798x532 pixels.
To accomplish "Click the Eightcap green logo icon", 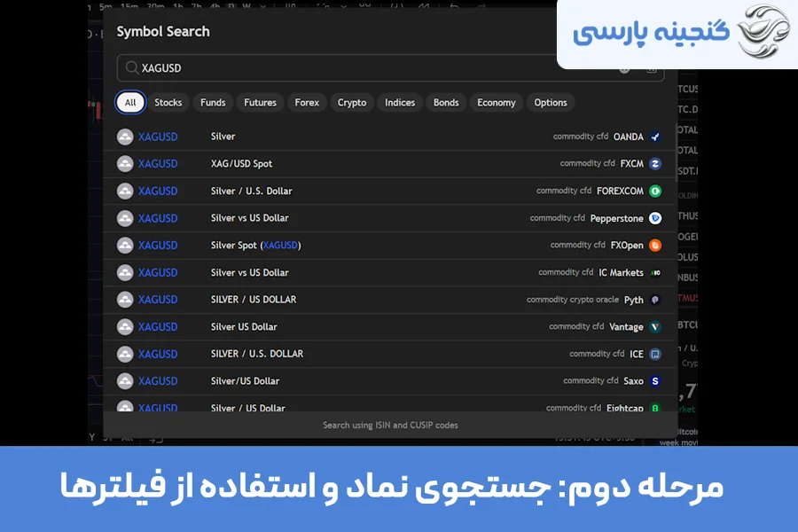I will (655, 407).
